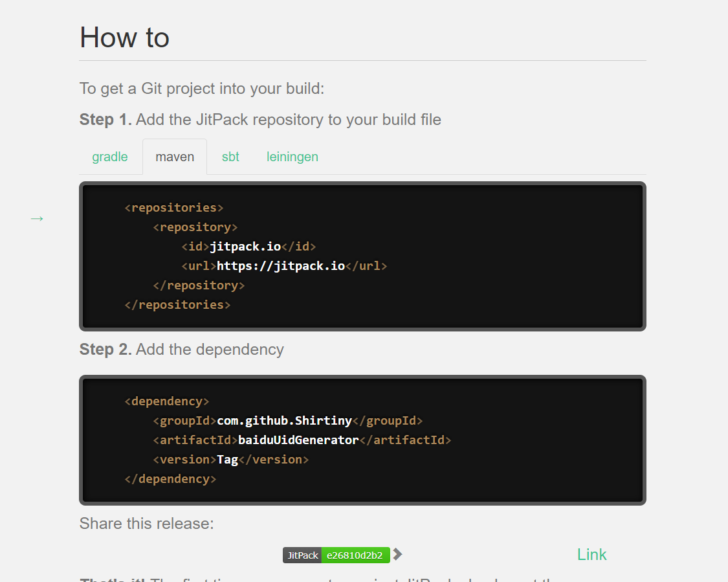Click the groupId com.github.Shirtiny text

tap(285, 421)
